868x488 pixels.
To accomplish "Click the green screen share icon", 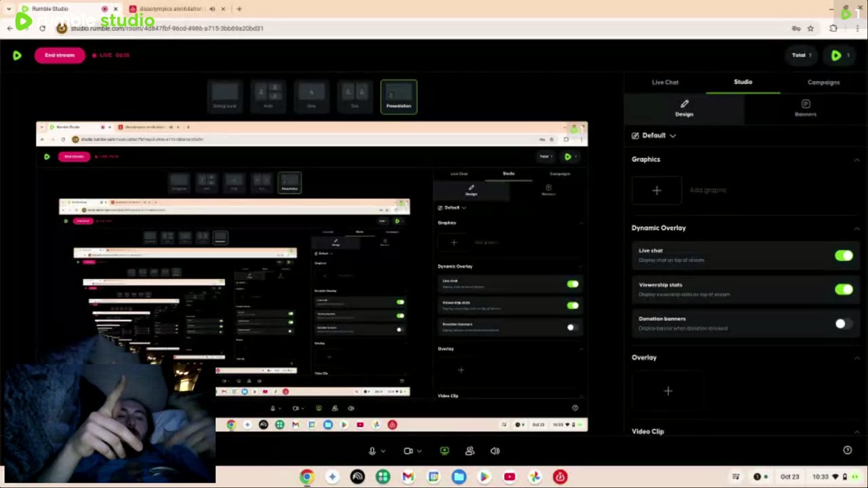I will (x=445, y=451).
